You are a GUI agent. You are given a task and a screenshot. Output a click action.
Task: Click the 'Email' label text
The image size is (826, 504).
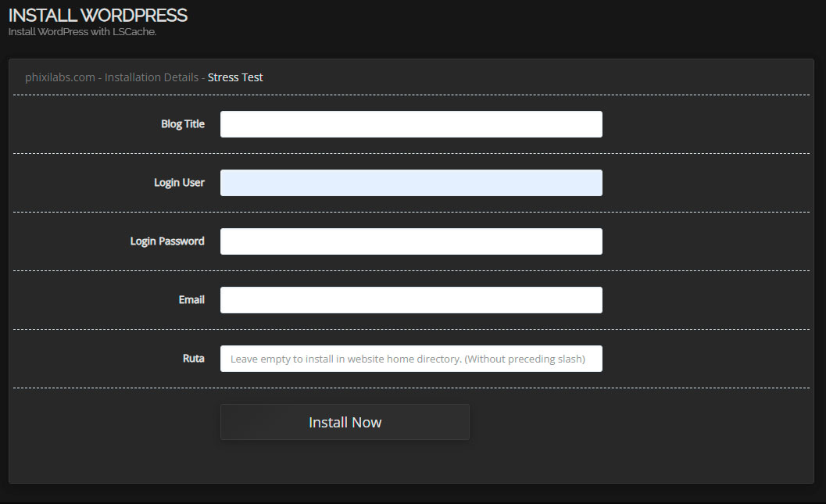tap(191, 299)
